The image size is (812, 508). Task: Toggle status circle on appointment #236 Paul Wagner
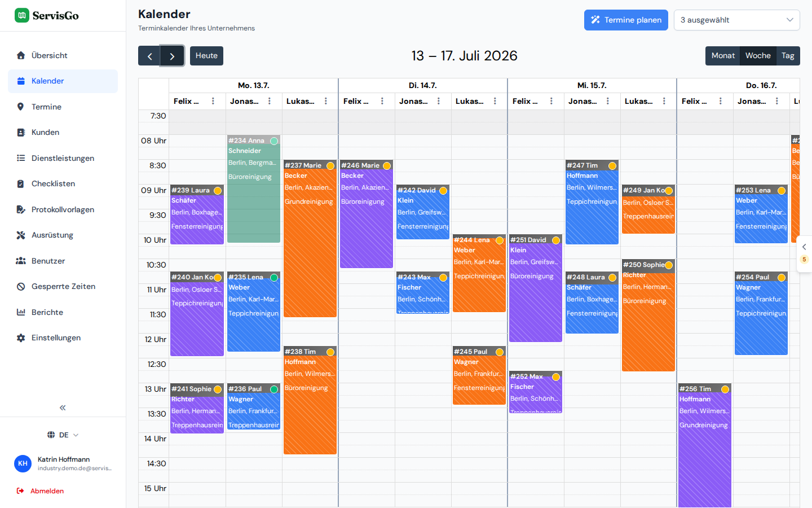pyautogui.click(x=274, y=389)
